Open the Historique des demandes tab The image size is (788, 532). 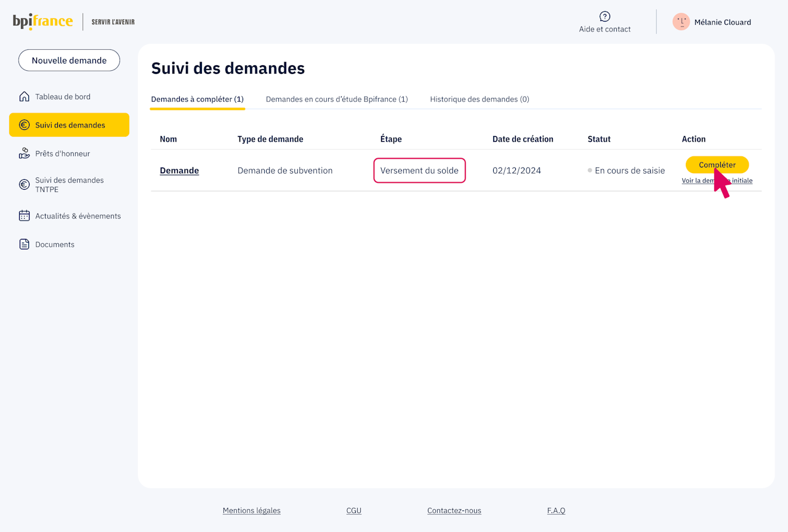(480, 99)
